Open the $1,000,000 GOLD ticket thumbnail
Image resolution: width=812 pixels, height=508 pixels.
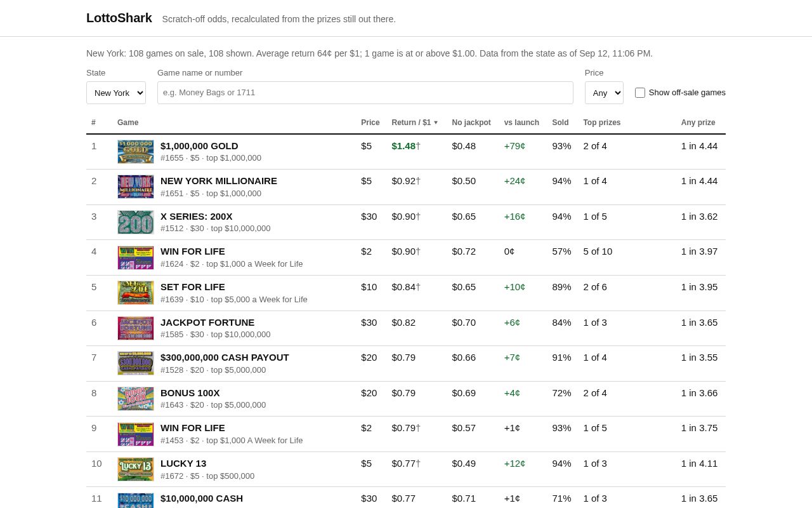(136, 152)
